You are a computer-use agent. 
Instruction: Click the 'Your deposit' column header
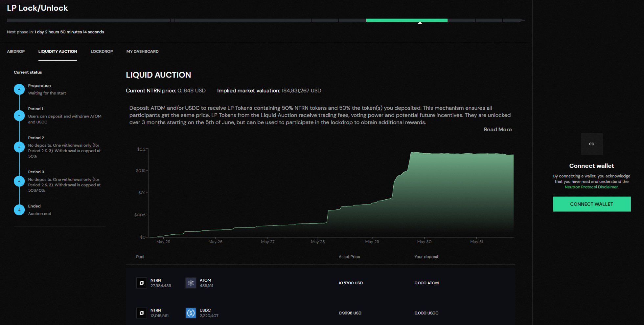click(x=426, y=257)
